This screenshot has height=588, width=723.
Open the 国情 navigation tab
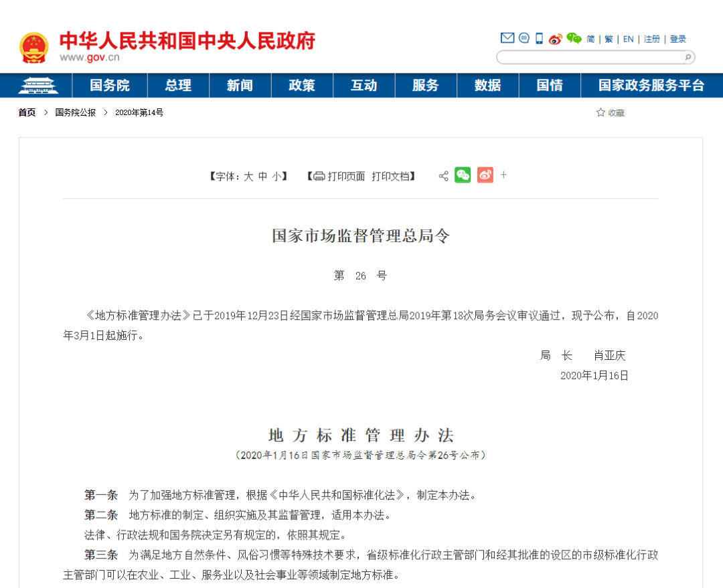[550, 85]
